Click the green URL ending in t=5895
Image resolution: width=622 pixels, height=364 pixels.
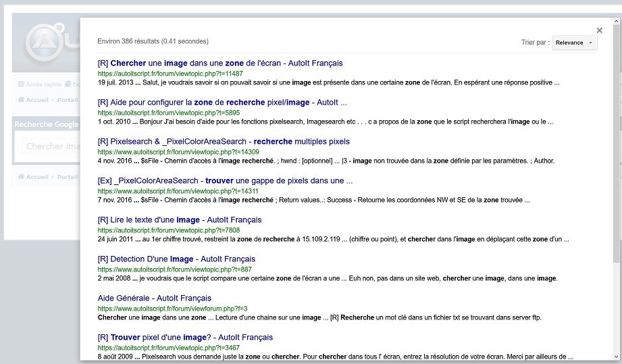click(x=168, y=113)
